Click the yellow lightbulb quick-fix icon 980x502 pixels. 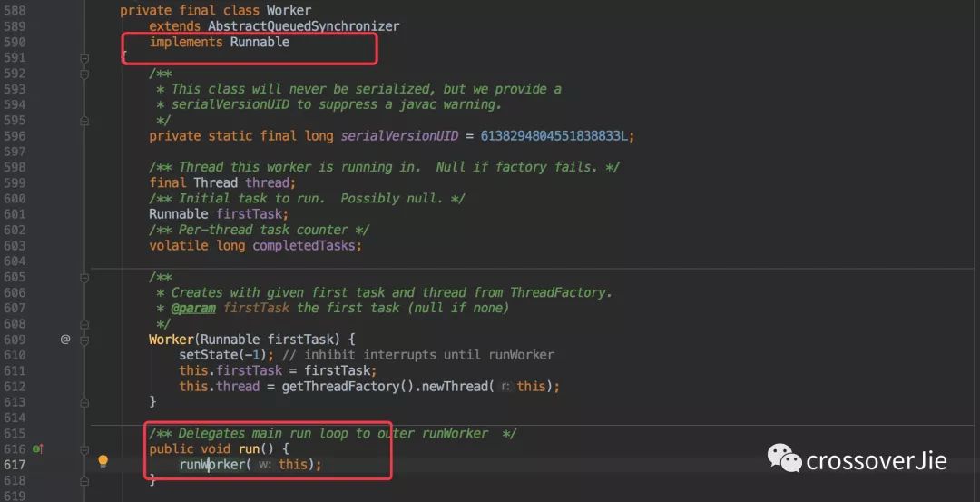[103, 462]
